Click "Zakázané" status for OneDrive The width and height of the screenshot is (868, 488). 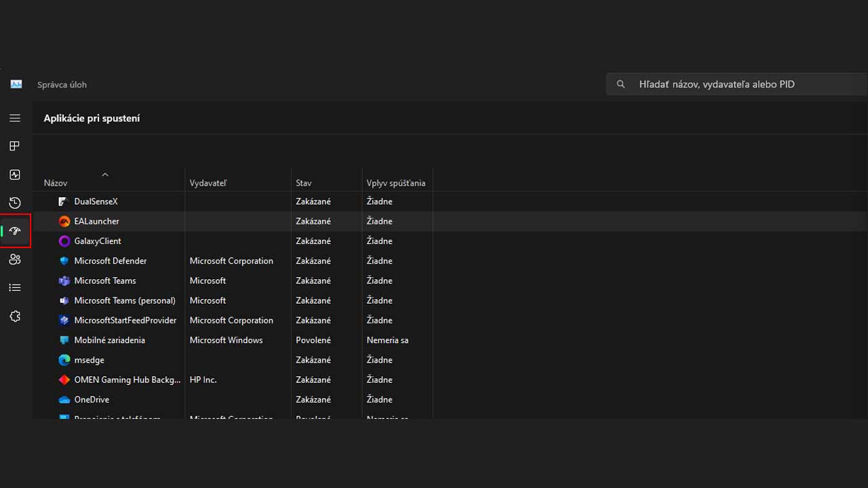(x=313, y=400)
